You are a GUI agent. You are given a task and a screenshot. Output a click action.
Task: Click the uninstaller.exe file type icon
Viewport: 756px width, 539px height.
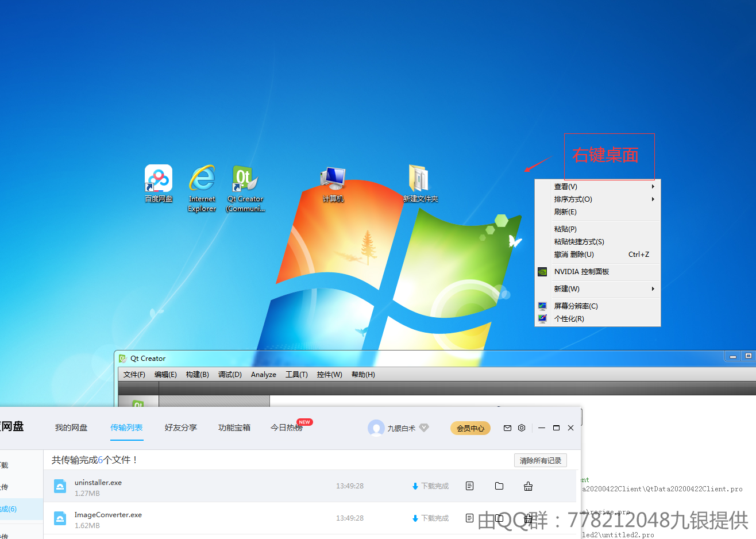coord(60,486)
